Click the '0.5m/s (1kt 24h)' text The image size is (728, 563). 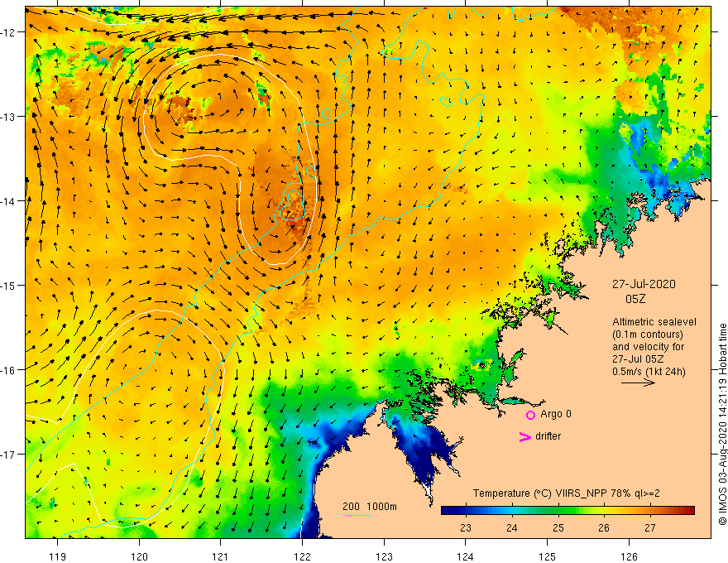pos(649,372)
